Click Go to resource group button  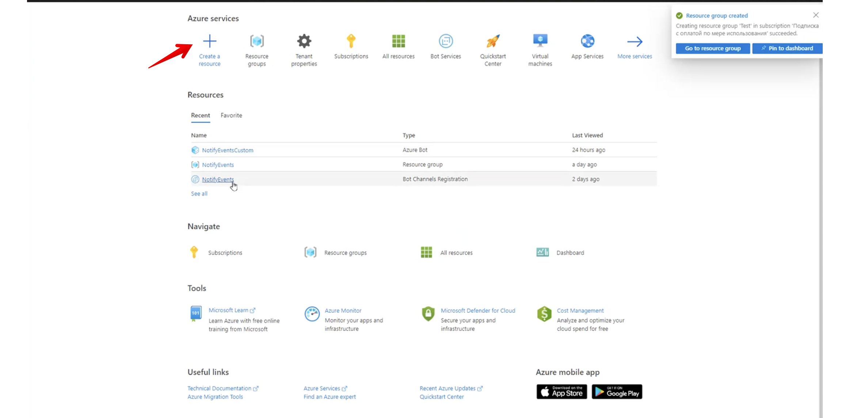coord(713,48)
